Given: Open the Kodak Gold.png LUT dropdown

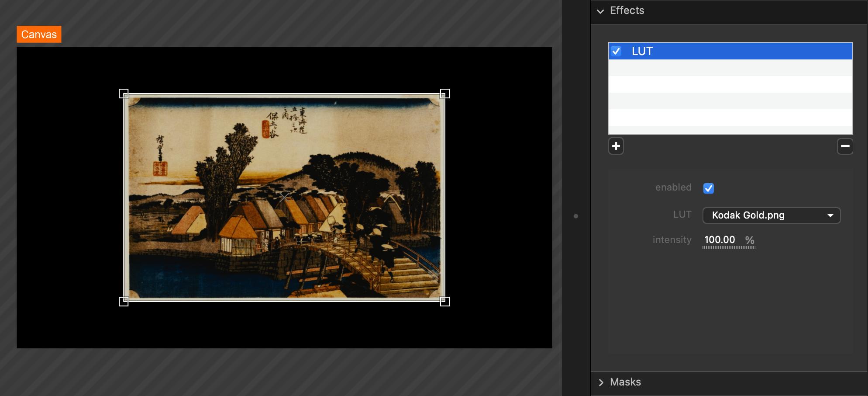Looking at the screenshot, I should pyautogui.click(x=771, y=215).
